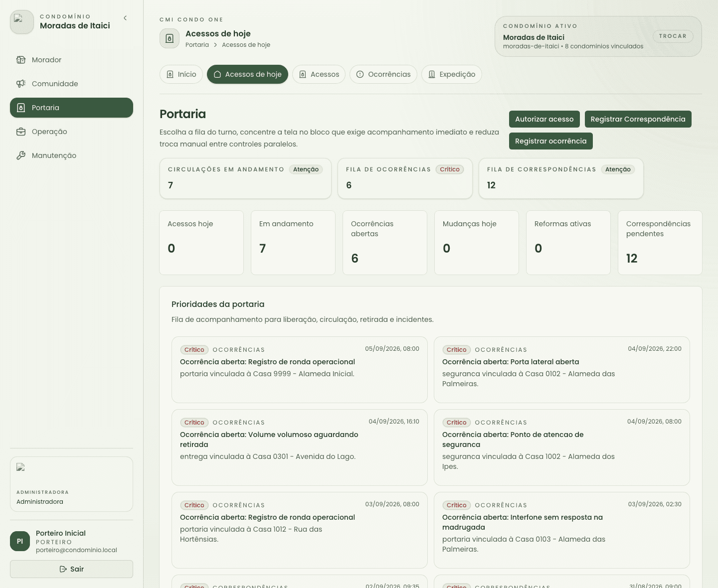
Task: Click the Comunidade megaphone icon
Action: tap(21, 84)
